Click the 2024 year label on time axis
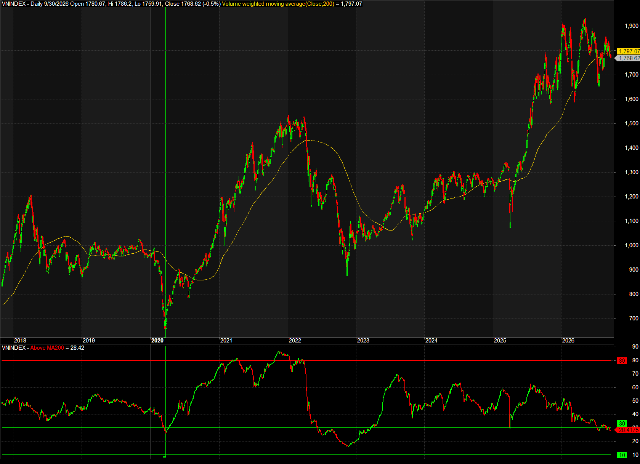640x464 pixels. tap(431, 340)
